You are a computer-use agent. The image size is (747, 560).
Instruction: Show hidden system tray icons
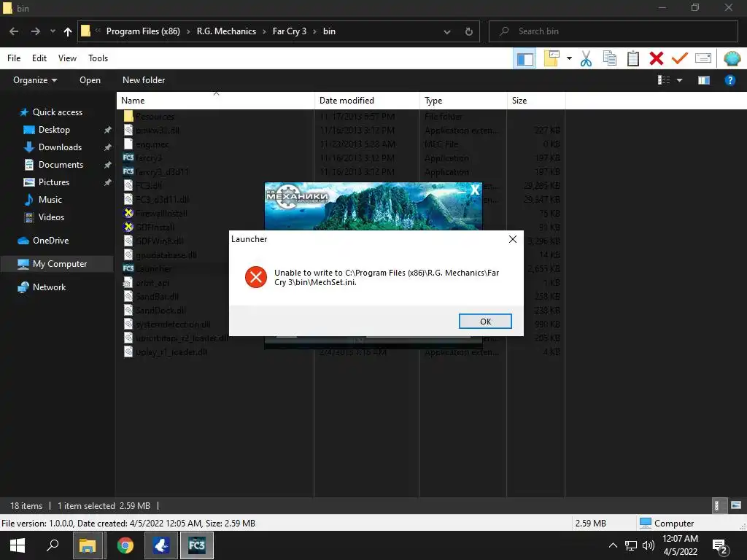(x=613, y=545)
